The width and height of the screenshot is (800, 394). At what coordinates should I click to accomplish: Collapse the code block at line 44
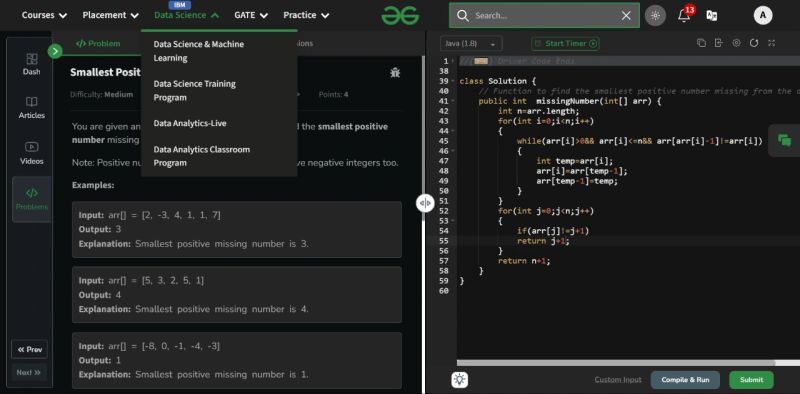[454, 131]
